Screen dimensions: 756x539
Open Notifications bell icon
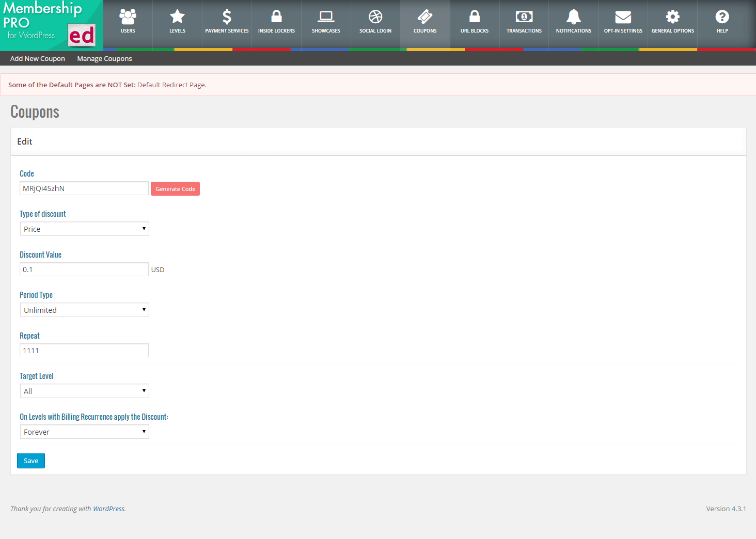pyautogui.click(x=574, y=18)
